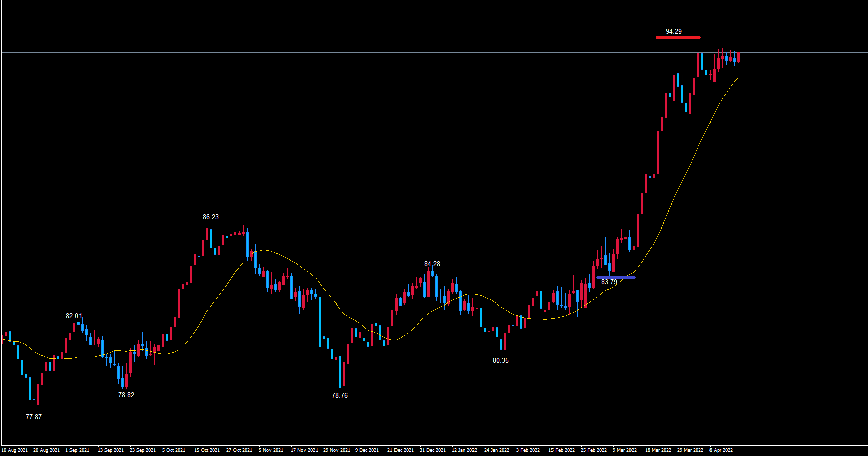Viewport: 868px width, 456px height.
Task: Select 18 Mar 2022 on time axis
Action: tap(658, 450)
